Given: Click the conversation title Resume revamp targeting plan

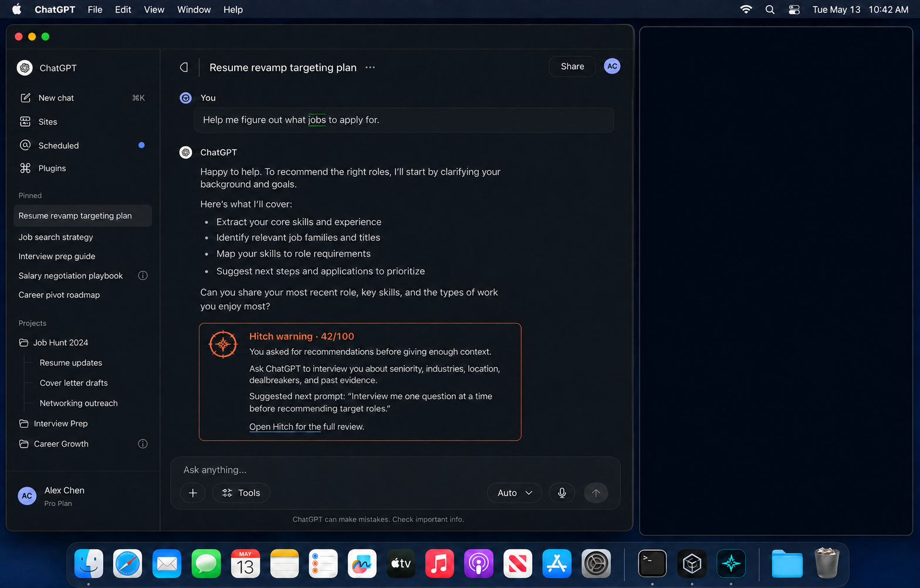Looking at the screenshot, I should click(x=283, y=67).
